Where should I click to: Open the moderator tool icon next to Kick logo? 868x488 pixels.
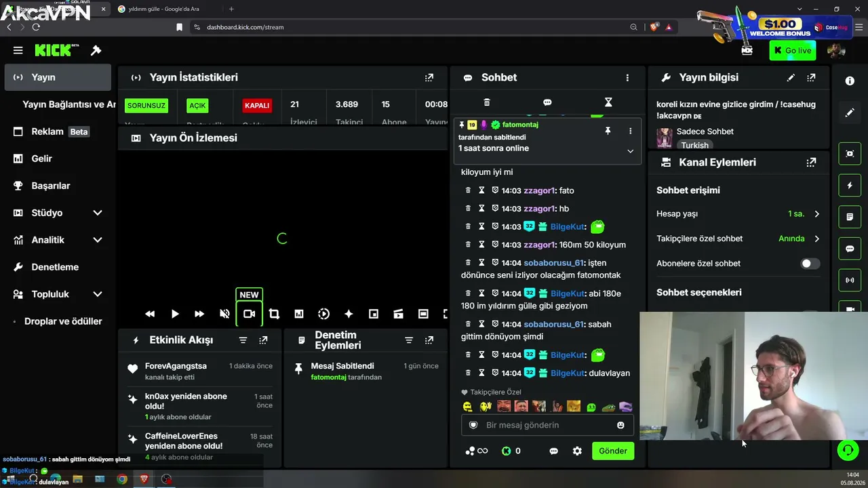(96, 50)
